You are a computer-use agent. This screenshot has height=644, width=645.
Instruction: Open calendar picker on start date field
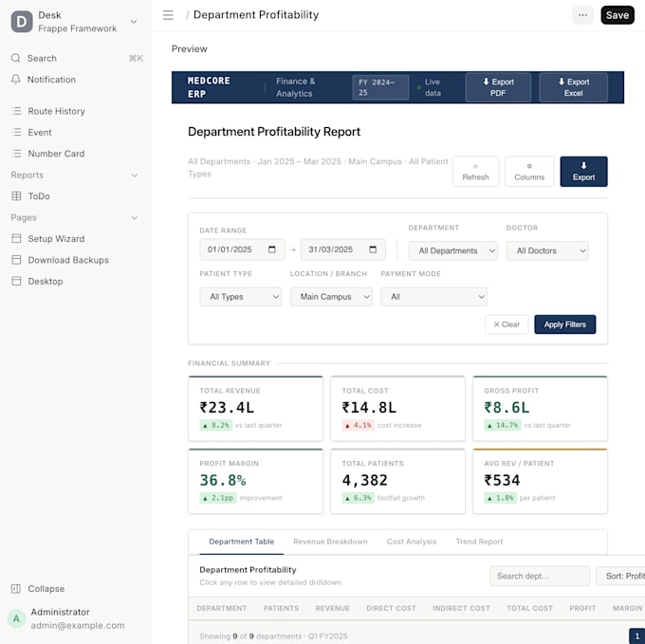[x=272, y=249]
